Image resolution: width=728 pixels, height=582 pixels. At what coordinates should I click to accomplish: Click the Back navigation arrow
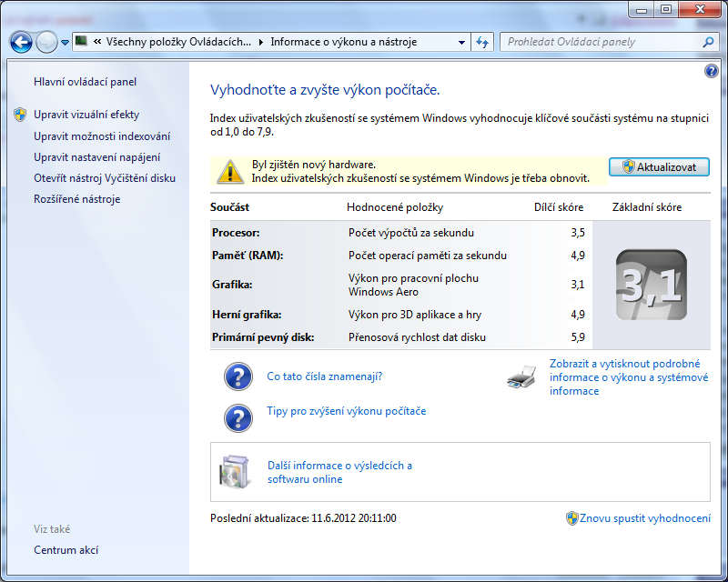pos(21,43)
